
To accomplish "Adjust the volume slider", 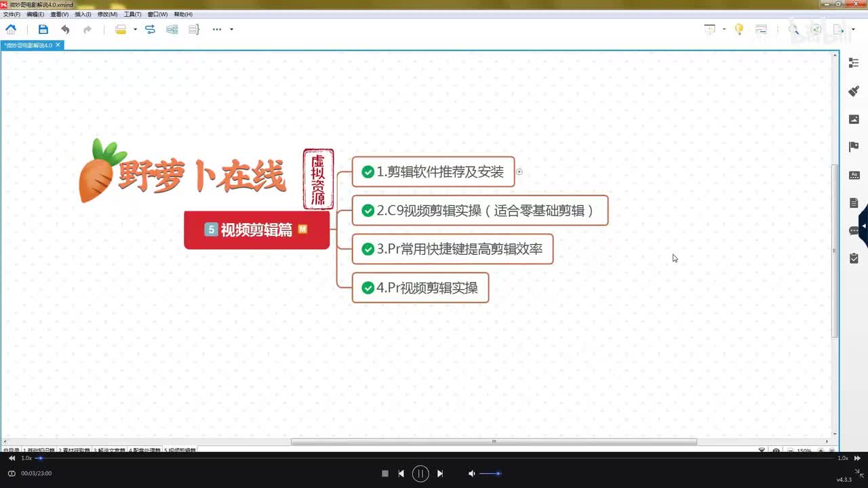I will pos(490,474).
